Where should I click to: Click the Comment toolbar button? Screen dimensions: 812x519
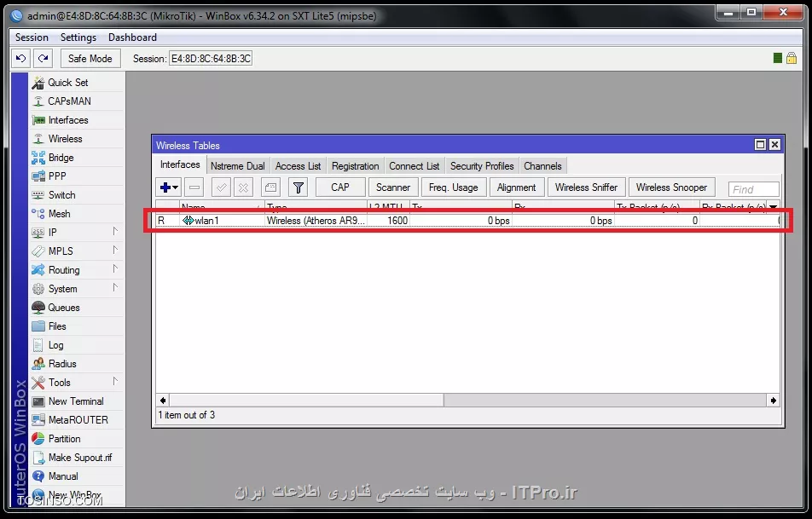[x=270, y=187]
